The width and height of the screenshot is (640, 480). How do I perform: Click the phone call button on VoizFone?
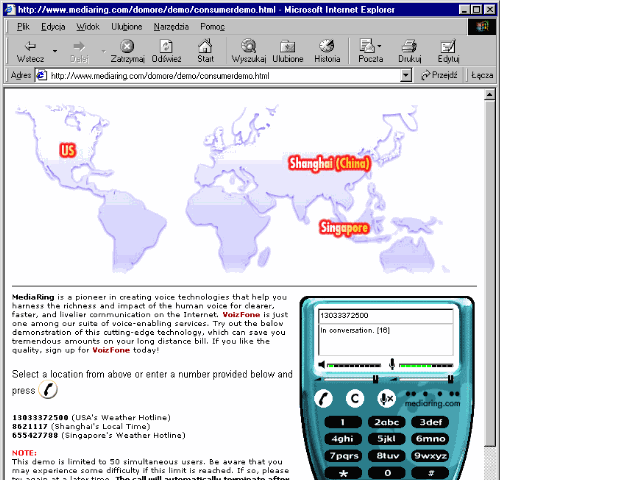coord(323,398)
